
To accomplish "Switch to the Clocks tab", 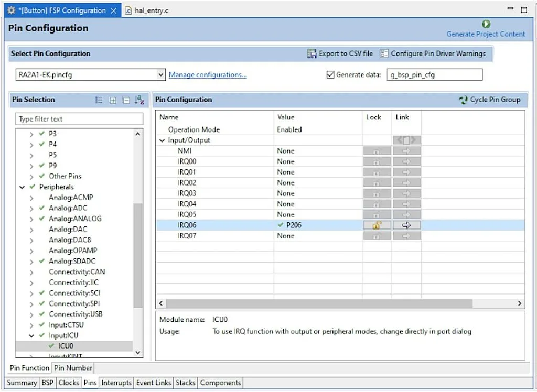I will click(x=68, y=383).
